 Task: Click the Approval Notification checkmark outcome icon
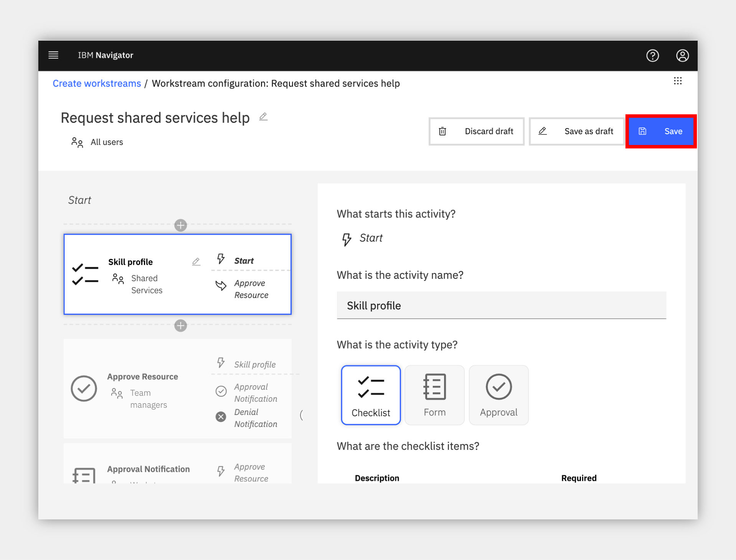pyautogui.click(x=221, y=391)
